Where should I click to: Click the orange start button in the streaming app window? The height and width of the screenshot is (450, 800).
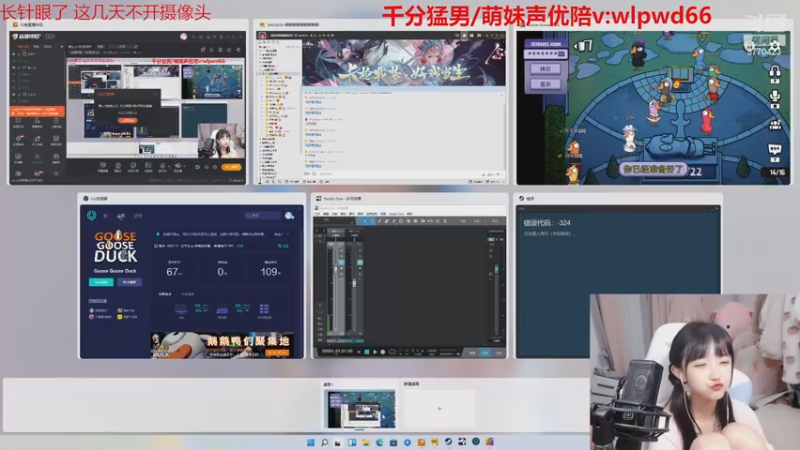pyautogui.click(x=231, y=167)
